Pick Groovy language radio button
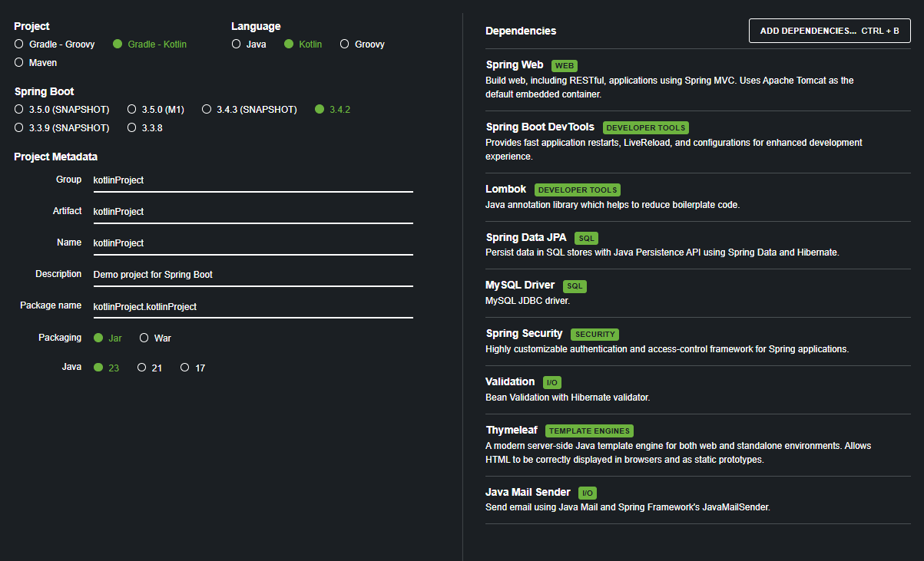924x561 pixels. pos(363,45)
